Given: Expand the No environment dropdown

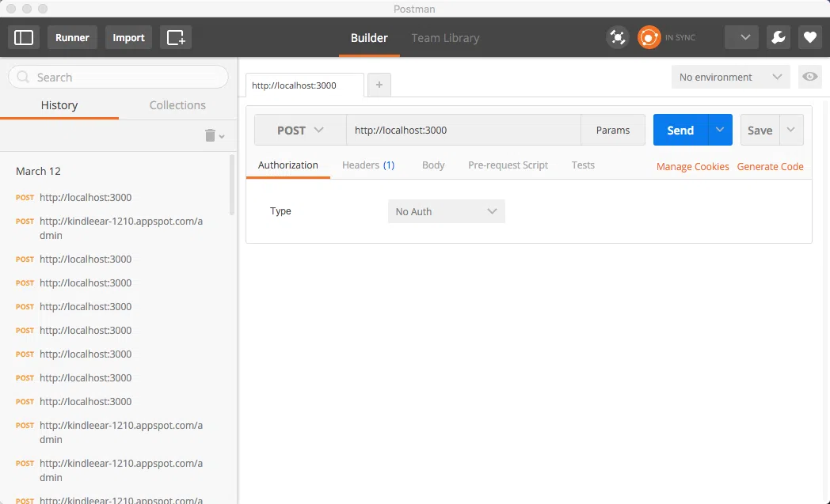Looking at the screenshot, I should click(730, 77).
